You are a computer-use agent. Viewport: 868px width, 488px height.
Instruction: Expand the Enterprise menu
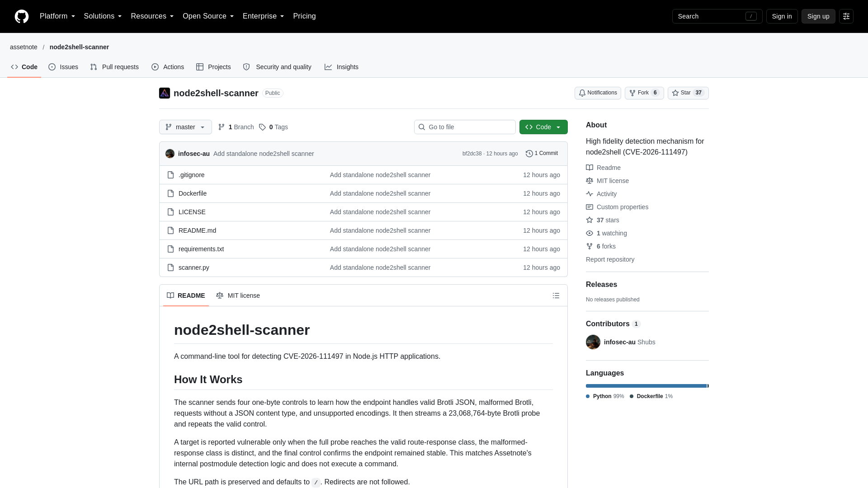(x=264, y=16)
